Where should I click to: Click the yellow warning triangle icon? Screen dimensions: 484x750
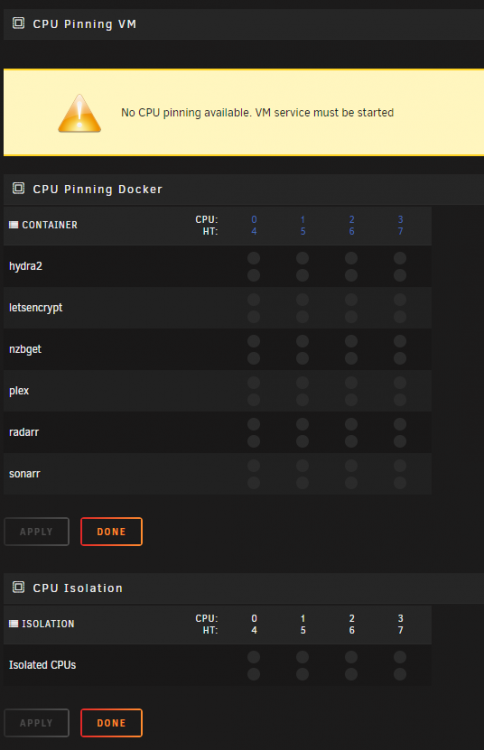[x=79, y=113]
